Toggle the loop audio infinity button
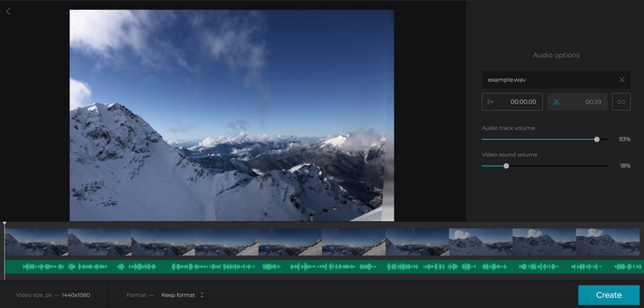The width and height of the screenshot is (644, 308). tap(621, 101)
